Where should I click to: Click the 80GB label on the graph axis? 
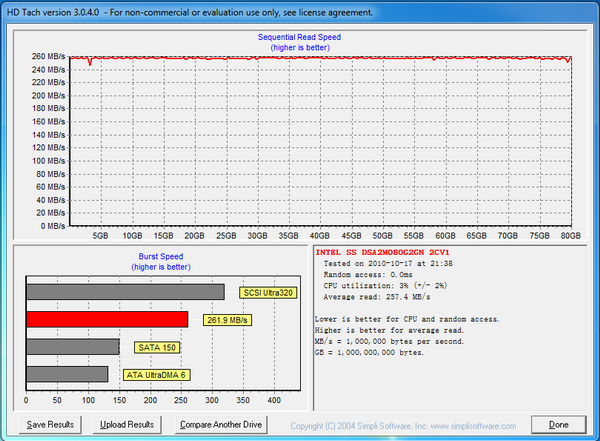click(572, 237)
